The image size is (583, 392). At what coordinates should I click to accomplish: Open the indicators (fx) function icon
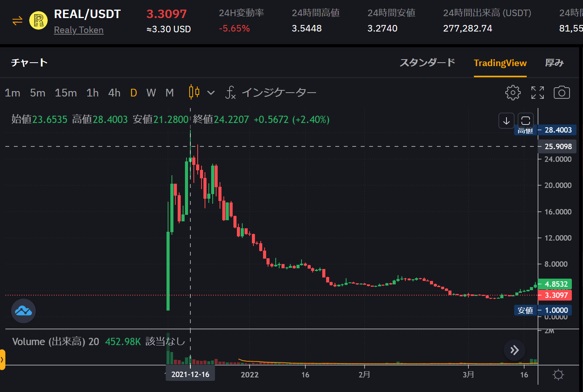[x=231, y=93]
